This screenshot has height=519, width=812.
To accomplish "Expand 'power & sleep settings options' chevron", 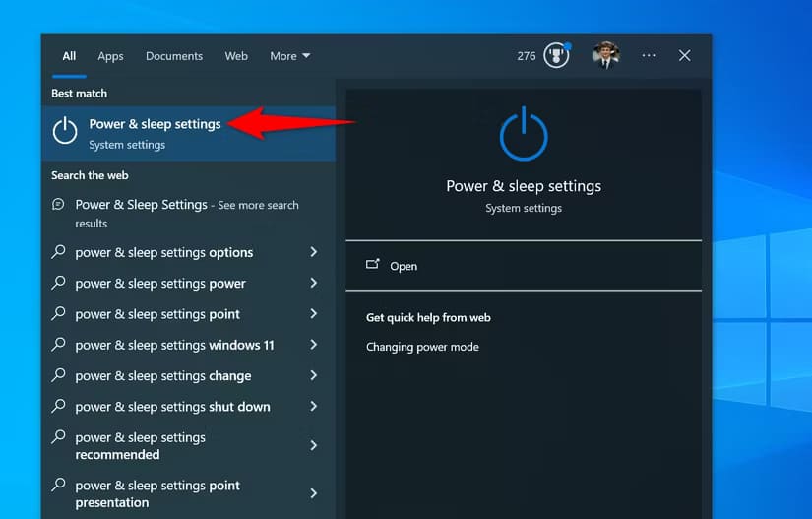I will coord(313,252).
